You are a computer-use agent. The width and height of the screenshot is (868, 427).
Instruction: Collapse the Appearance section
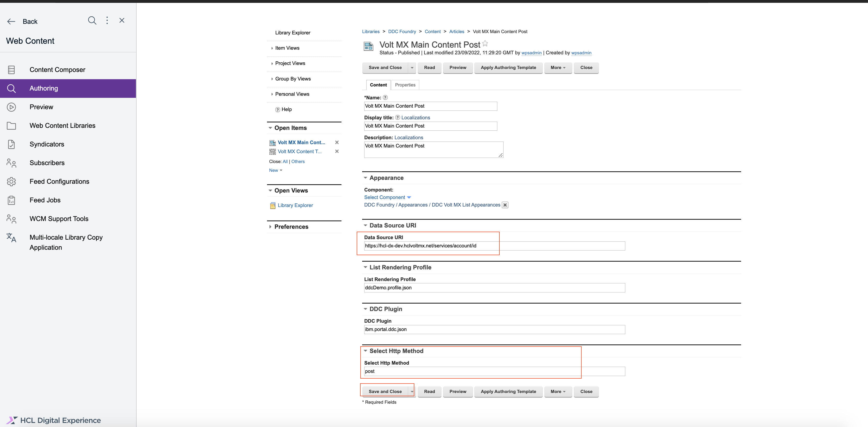click(x=365, y=178)
